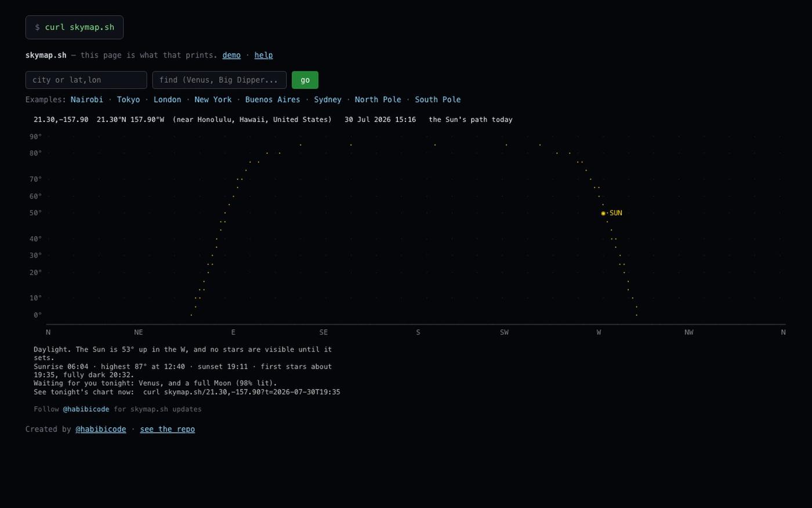Click the "50°" altitude axis label

pos(35,213)
